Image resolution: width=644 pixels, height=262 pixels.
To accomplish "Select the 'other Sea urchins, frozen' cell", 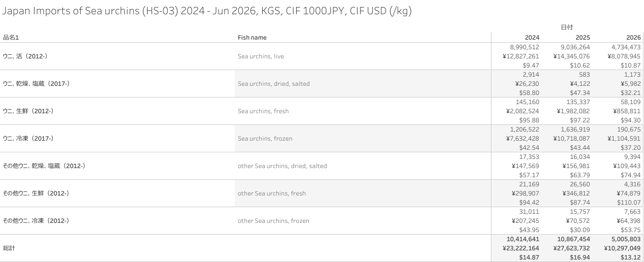I will 273,221.
